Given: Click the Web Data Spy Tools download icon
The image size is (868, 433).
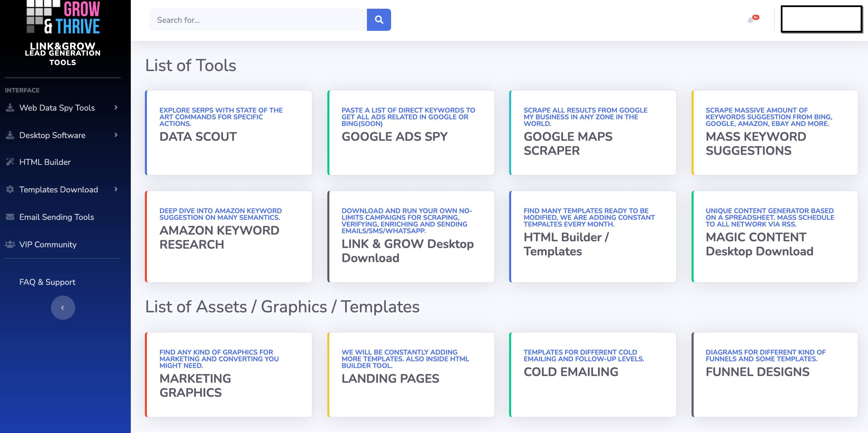Looking at the screenshot, I should [10, 108].
